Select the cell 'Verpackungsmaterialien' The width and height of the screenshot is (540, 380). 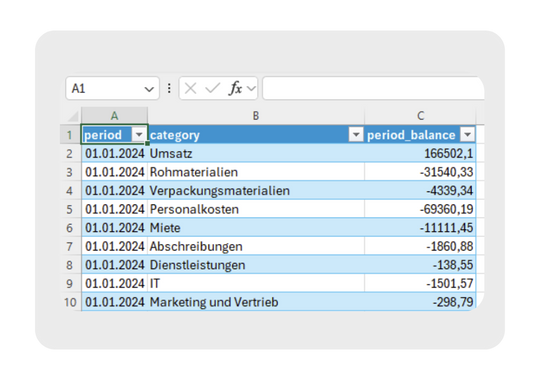pyautogui.click(x=256, y=191)
